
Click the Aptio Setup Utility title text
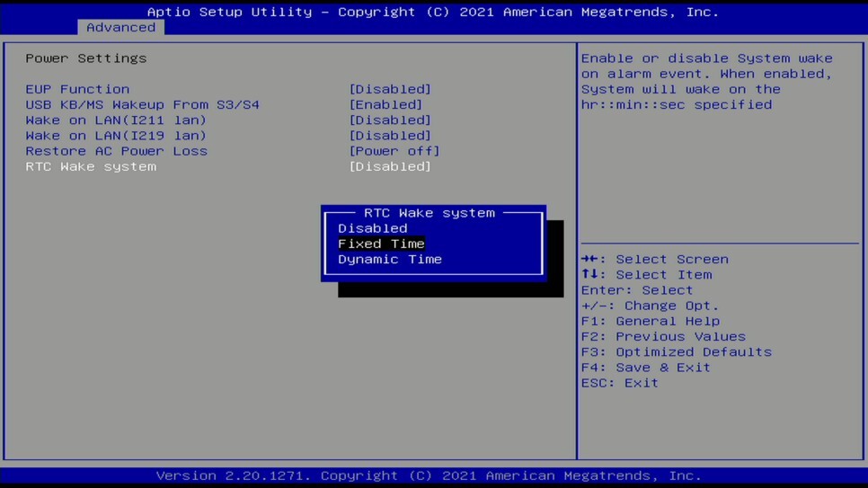(x=433, y=12)
